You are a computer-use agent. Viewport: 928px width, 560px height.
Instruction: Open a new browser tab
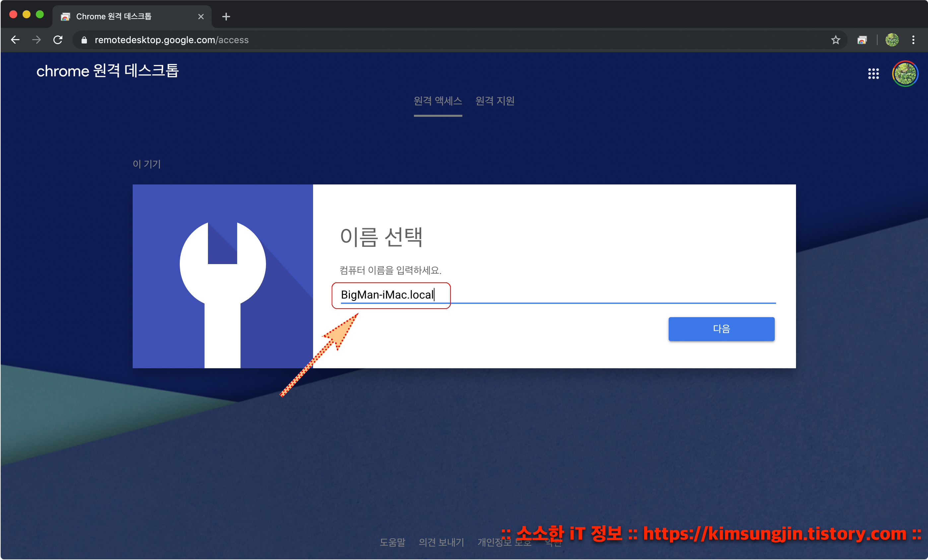pyautogui.click(x=226, y=17)
